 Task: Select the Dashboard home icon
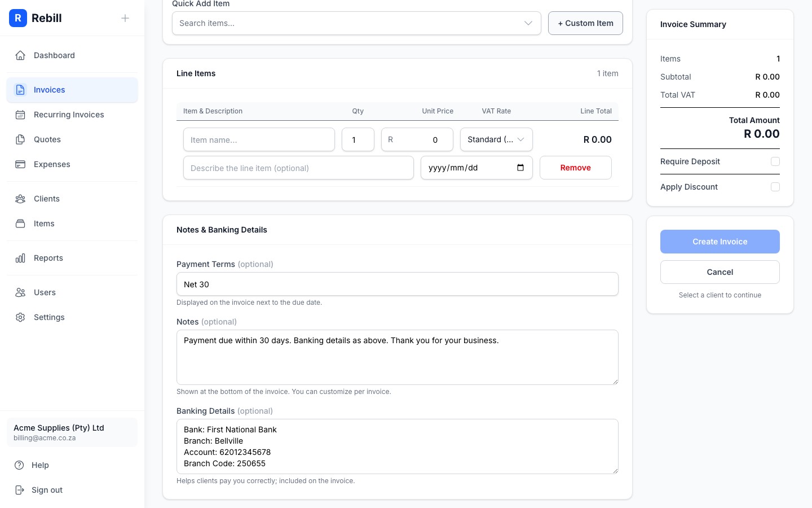tap(20, 55)
